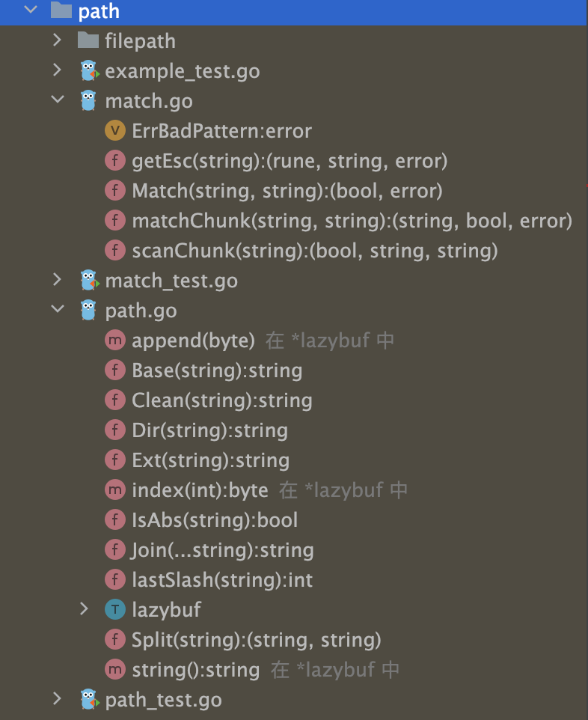Click the method icon beside index(int):byte
This screenshot has width=588, height=720.
[114, 490]
